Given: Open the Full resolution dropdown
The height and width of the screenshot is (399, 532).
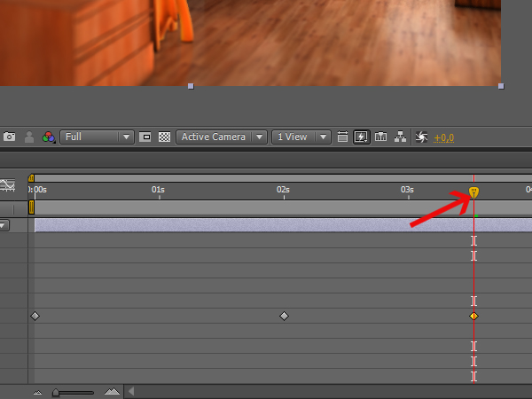Looking at the screenshot, I should [x=98, y=137].
